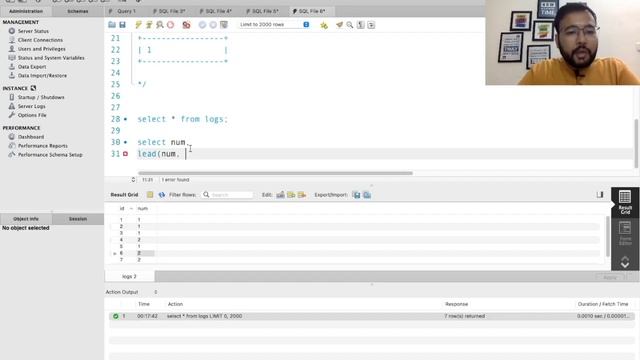The width and height of the screenshot is (640, 360).
Task: Open the Action Output dropdown
Action: (155, 292)
